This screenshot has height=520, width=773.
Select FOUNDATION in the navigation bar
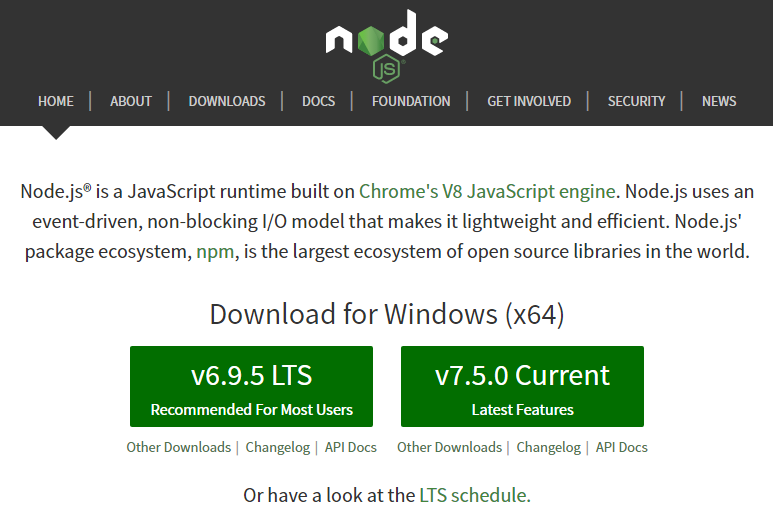pyautogui.click(x=411, y=101)
